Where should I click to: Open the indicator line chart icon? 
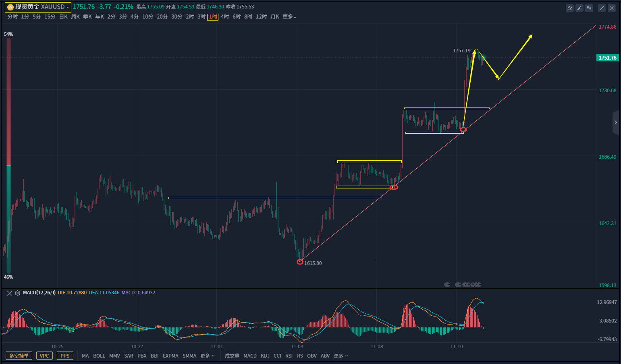570,8
